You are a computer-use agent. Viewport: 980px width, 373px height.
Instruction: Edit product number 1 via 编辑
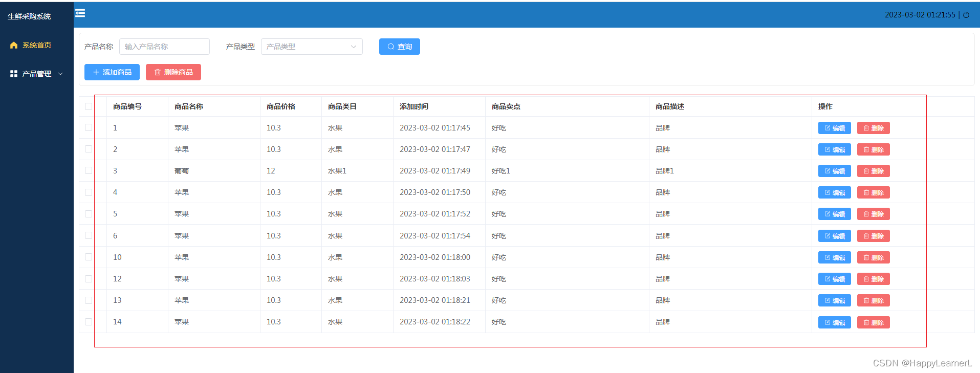834,128
